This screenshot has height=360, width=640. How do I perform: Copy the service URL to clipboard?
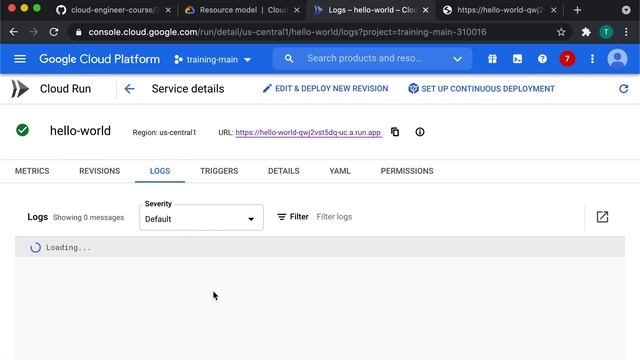[x=395, y=132]
